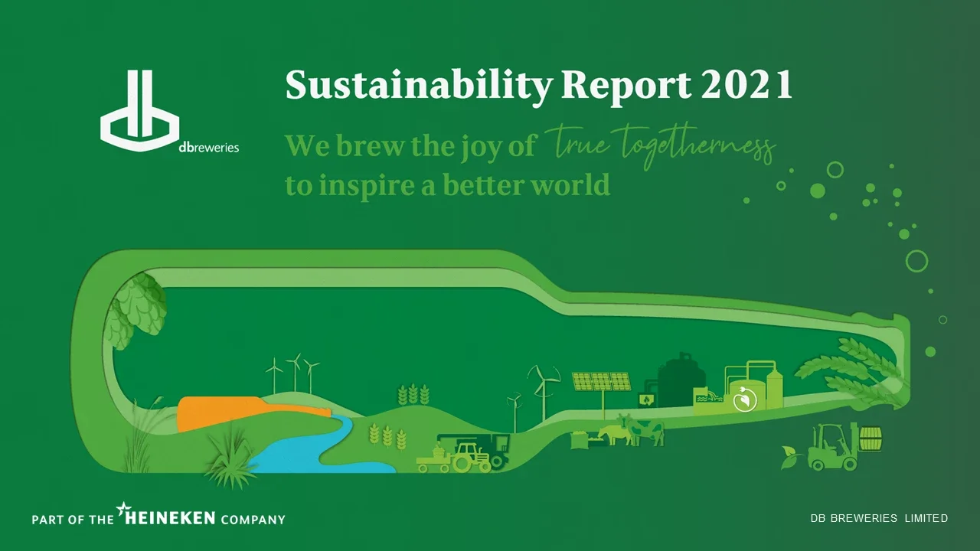The width and height of the screenshot is (980, 551).
Task: Click the circular leaf badge on the brewery tanks
Action: pyautogui.click(x=745, y=400)
